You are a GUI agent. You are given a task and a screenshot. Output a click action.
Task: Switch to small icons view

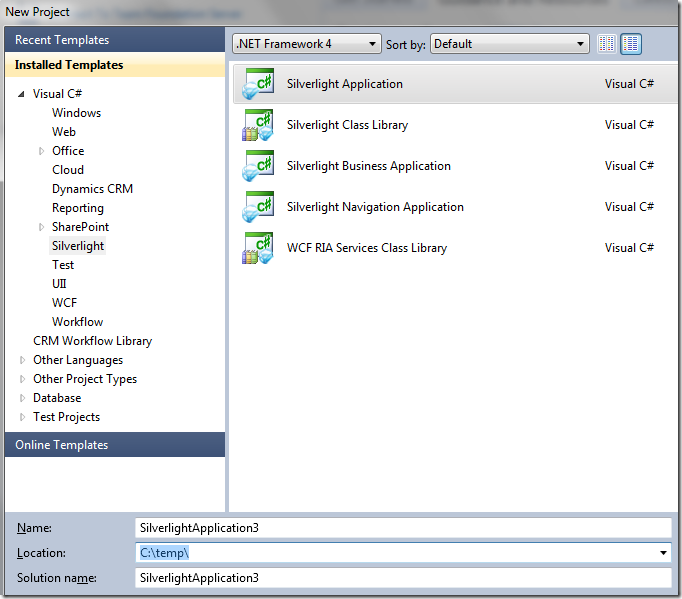pyautogui.click(x=606, y=44)
